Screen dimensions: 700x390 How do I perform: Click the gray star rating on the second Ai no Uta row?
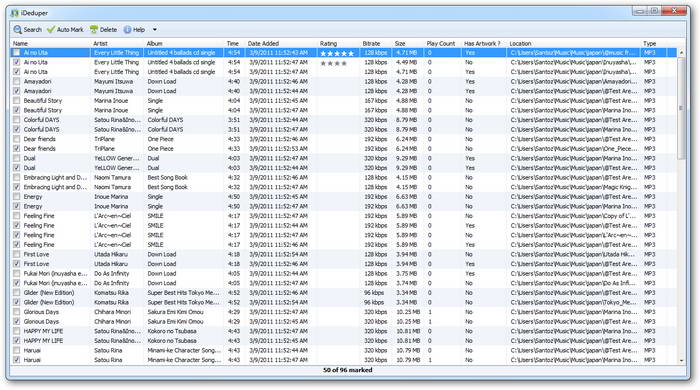pos(333,63)
